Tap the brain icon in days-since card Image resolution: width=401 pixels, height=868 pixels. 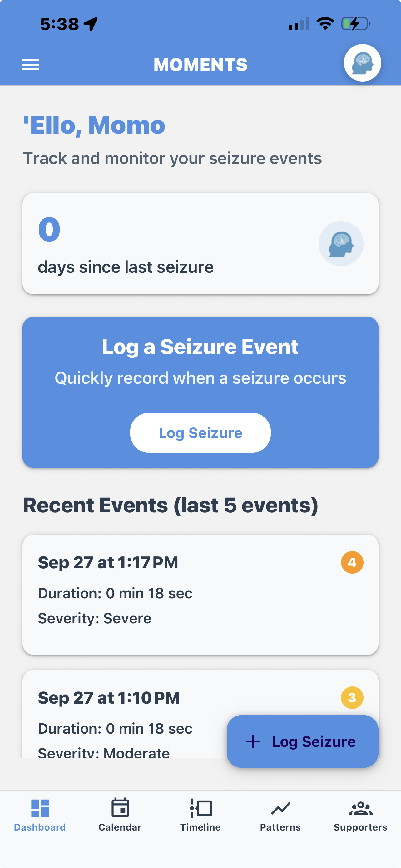(341, 244)
